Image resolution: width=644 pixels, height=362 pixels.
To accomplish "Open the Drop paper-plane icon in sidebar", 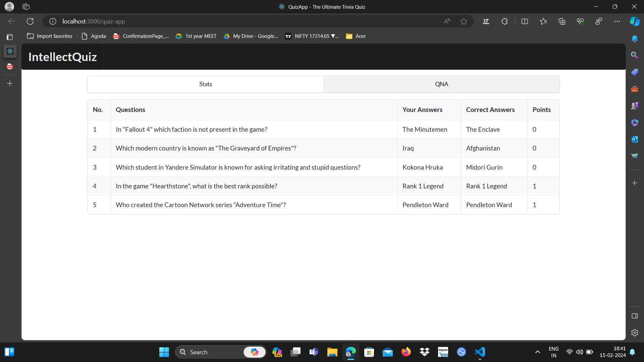I will [635, 156].
